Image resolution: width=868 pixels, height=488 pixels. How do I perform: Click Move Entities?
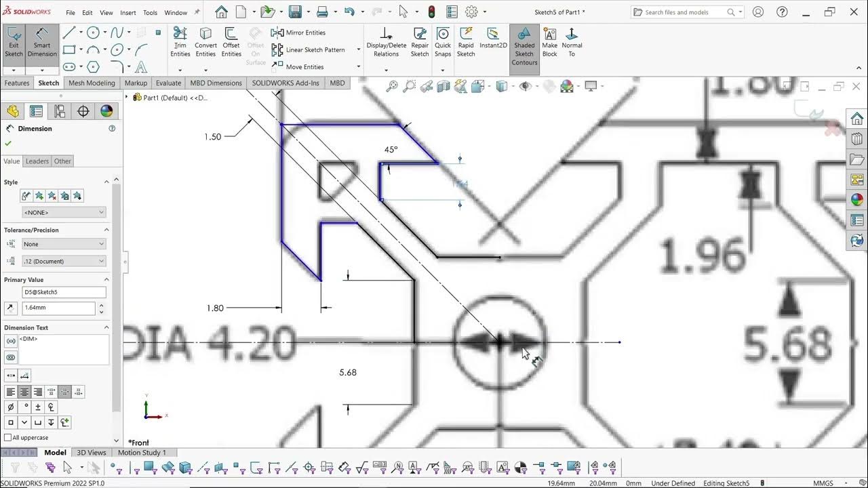tap(298, 66)
